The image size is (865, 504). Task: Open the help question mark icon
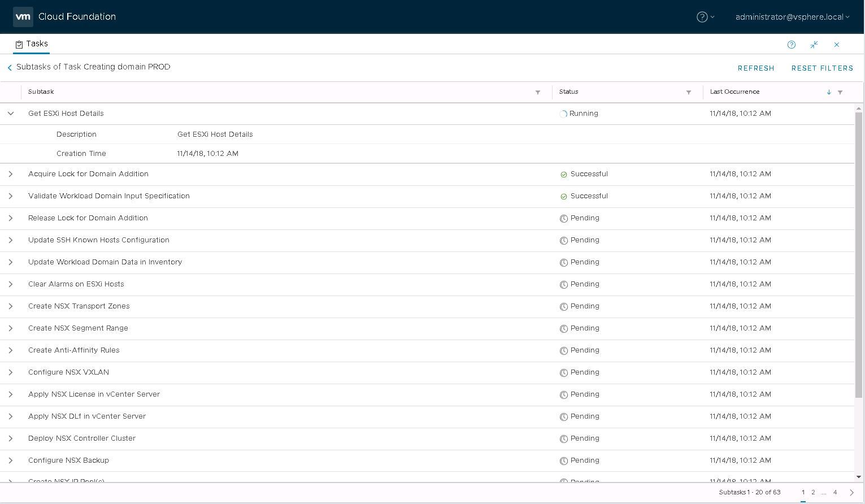coord(791,44)
